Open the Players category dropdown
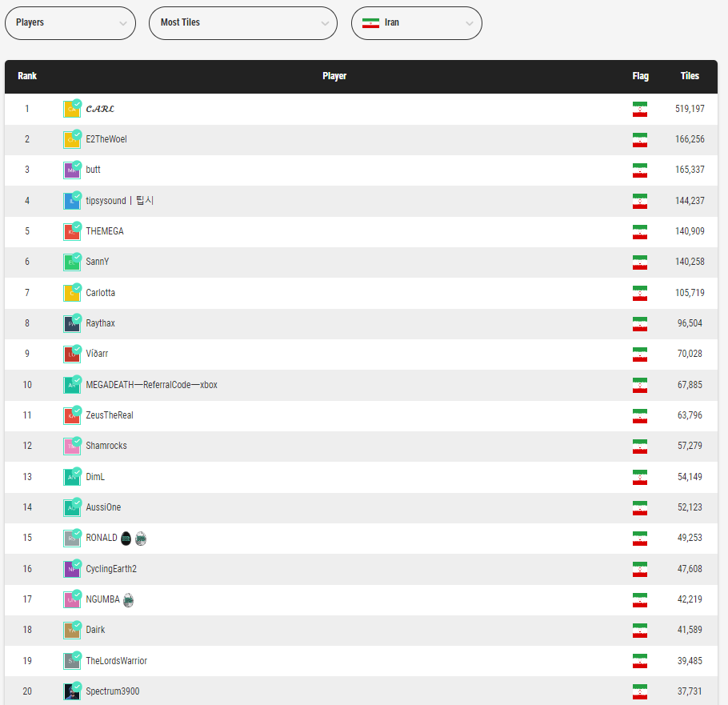Viewport: 728px width, 705px height. point(70,23)
